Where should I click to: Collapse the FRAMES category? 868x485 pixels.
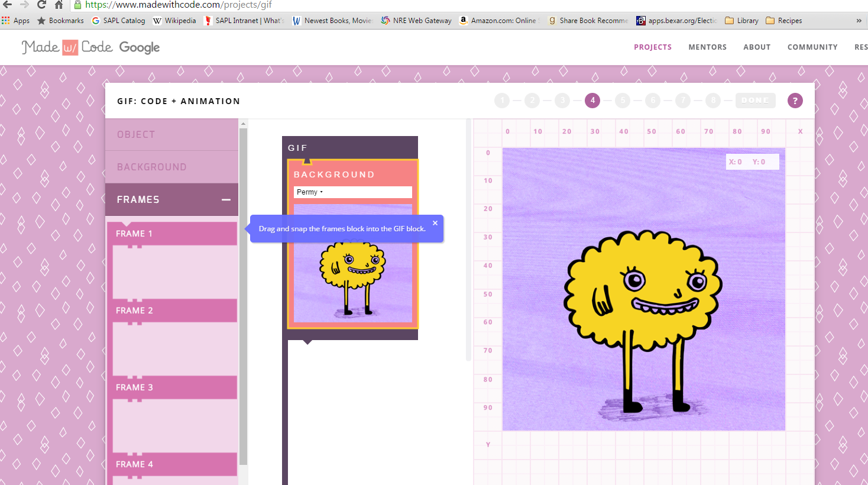click(x=171, y=199)
